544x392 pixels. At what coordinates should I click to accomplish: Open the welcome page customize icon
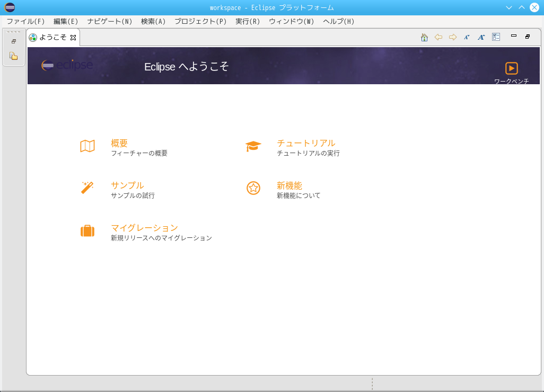tap(496, 37)
